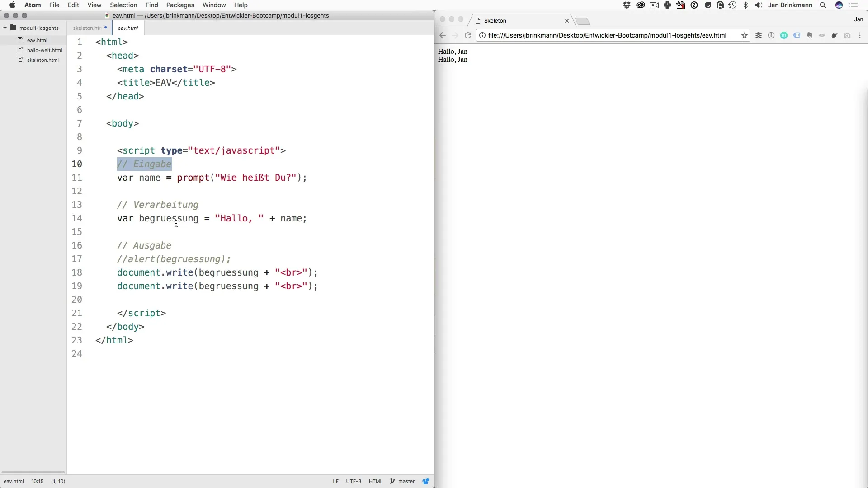Click the 1Password menu bar icon
868x488 pixels.
[694, 5]
